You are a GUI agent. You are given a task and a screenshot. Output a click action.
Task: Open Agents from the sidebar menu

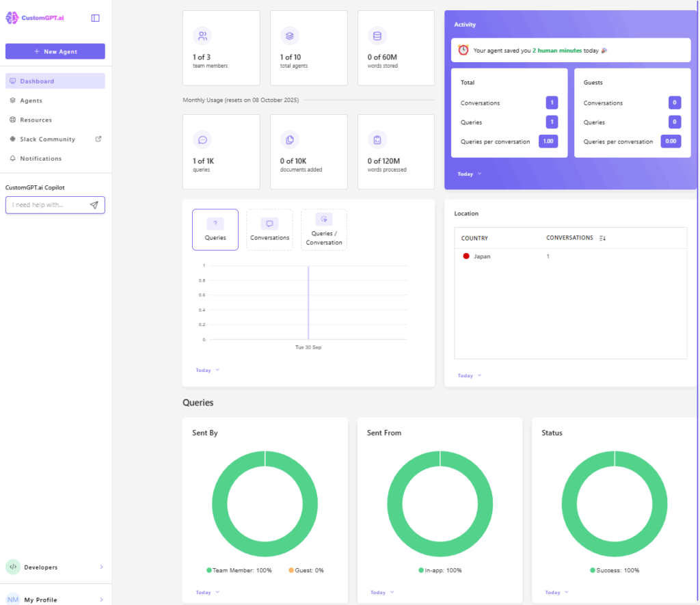click(x=31, y=100)
